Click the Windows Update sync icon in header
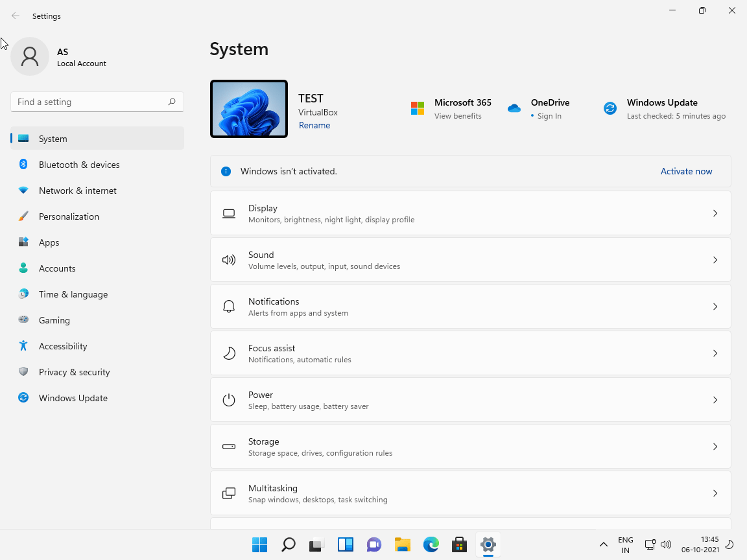 [610, 108]
